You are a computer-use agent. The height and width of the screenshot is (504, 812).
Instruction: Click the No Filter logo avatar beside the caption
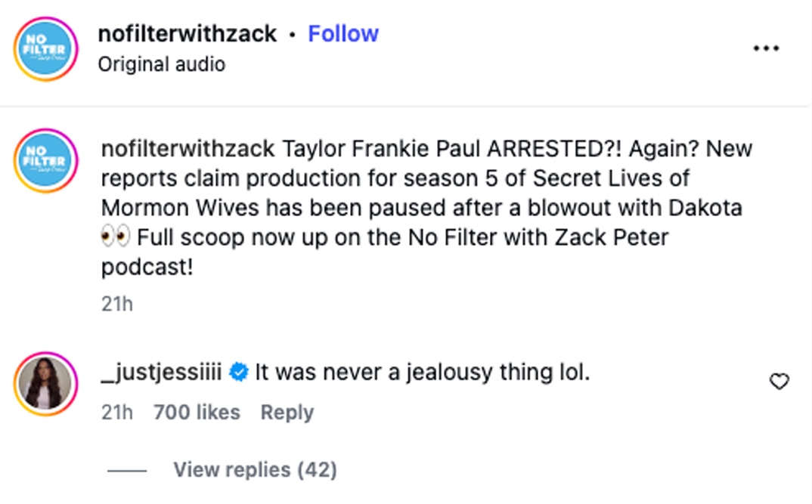[45, 161]
